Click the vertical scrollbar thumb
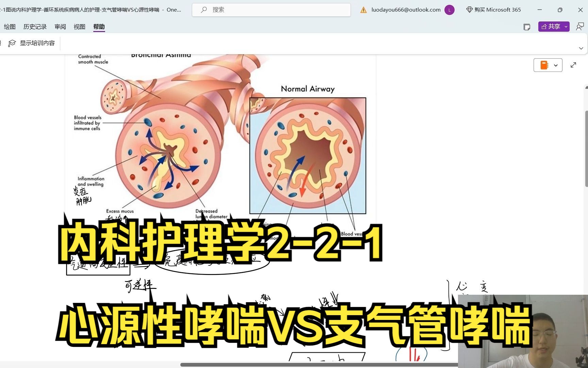The width and height of the screenshot is (588, 368). tap(586, 149)
